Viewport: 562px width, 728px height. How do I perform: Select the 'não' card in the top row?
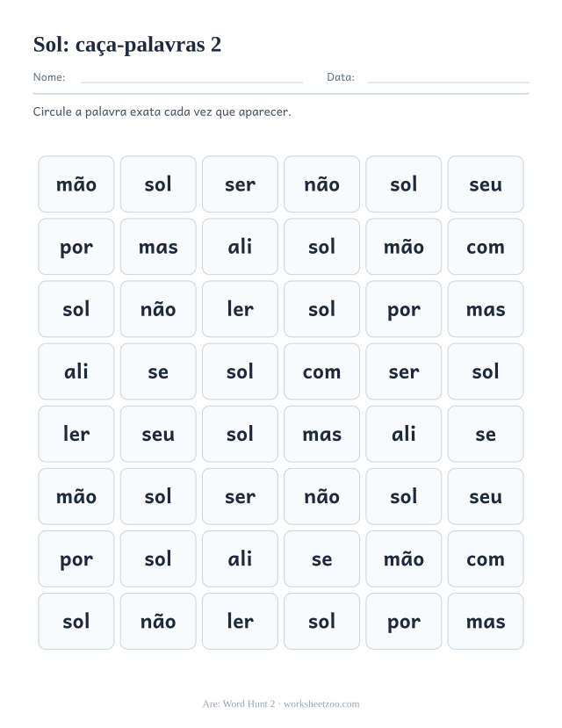[x=321, y=184]
